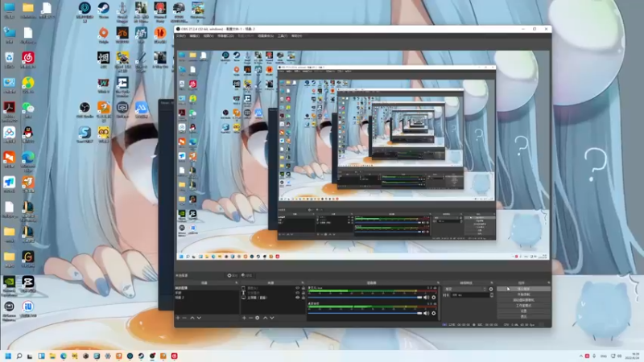The height and width of the screenshot is (362, 644).
Task: Toggle visibility of the text source
Action: [x=298, y=293]
